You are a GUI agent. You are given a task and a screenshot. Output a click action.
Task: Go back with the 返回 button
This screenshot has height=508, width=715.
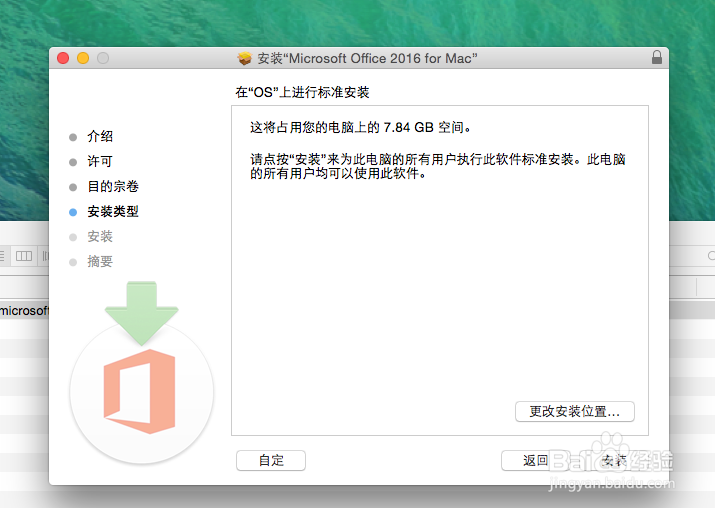click(x=535, y=460)
